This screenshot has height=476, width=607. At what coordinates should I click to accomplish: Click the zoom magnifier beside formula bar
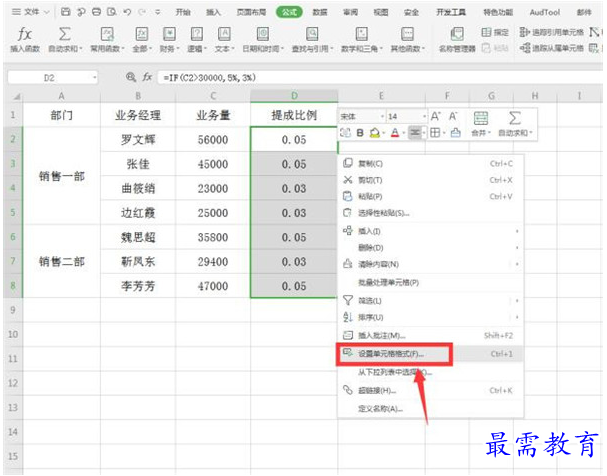point(131,77)
